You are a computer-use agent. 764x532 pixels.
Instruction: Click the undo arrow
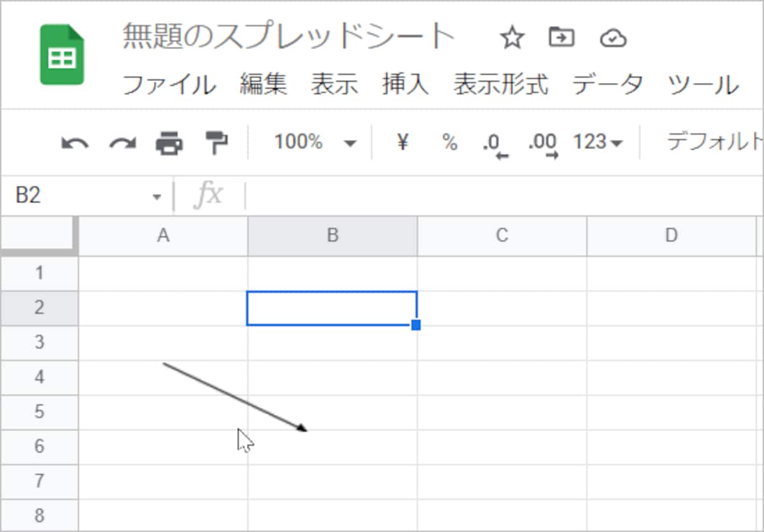click(x=74, y=143)
